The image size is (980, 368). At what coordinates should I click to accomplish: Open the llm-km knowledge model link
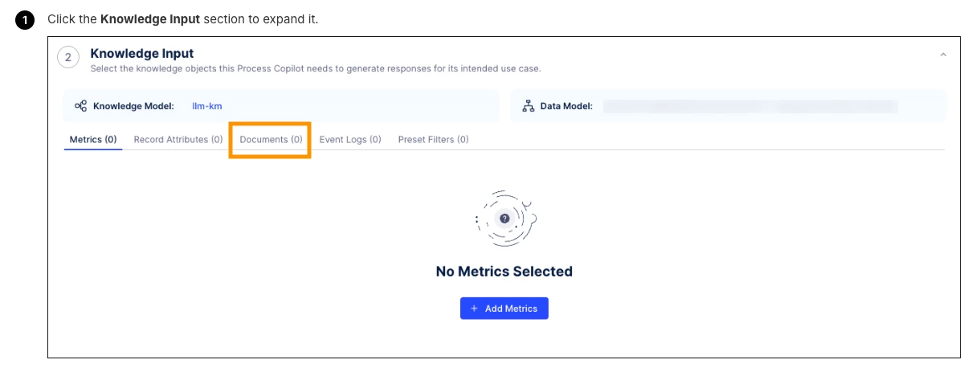[x=207, y=106]
